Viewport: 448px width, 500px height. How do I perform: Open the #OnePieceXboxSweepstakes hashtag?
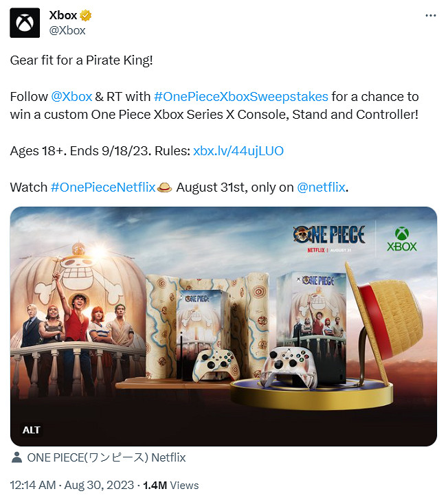pyautogui.click(x=240, y=96)
